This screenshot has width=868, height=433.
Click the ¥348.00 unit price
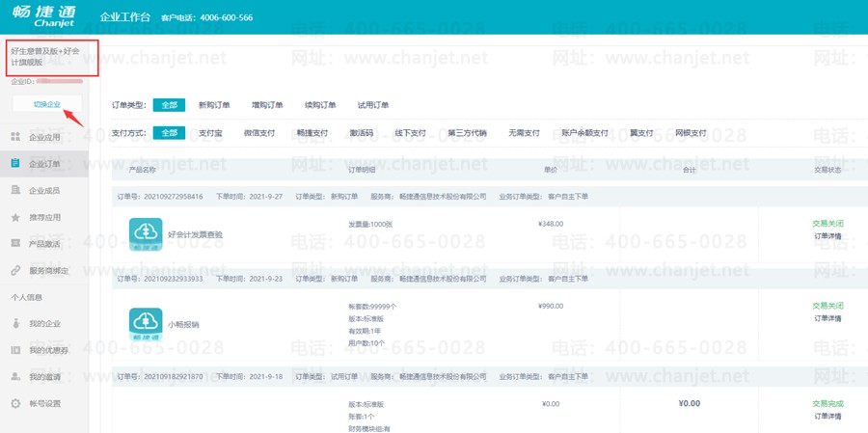pos(551,224)
